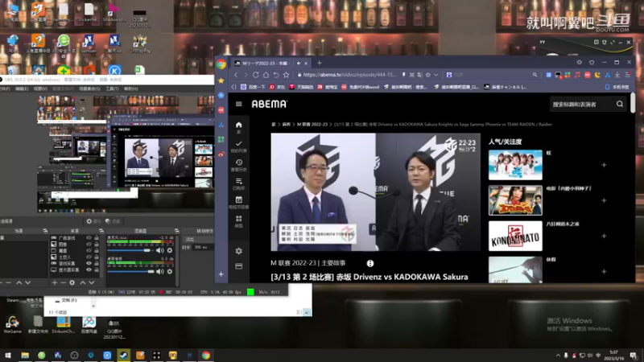Click the moon night-mode extension icon

(597, 75)
